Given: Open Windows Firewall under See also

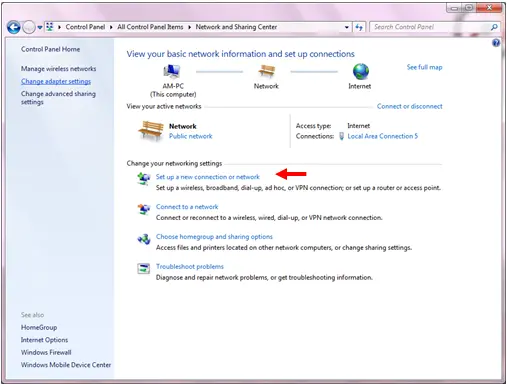Looking at the screenshot, I should pyautogui.click(x=46, y=352).
